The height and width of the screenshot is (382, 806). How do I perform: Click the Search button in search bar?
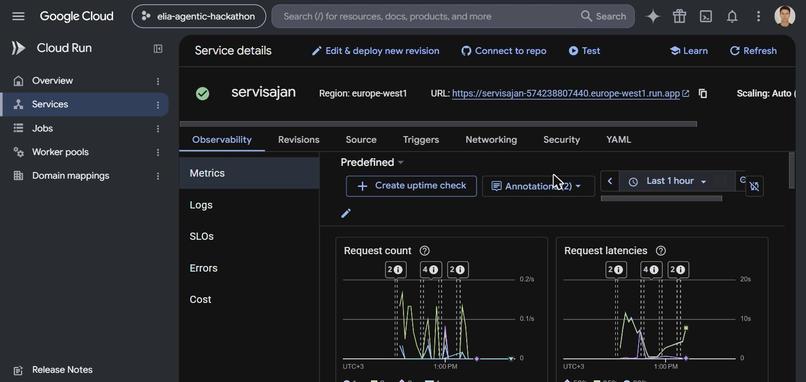[x=604, y=16]
